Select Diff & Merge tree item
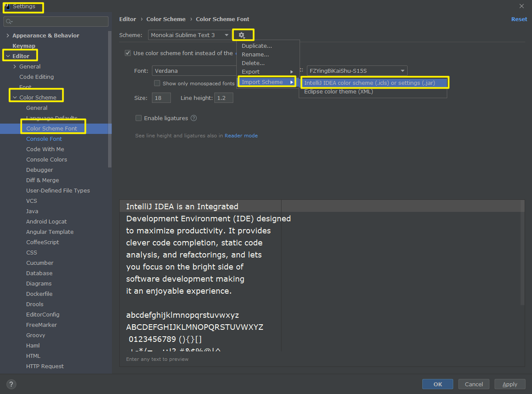532x394 pixels. point(43,180)
